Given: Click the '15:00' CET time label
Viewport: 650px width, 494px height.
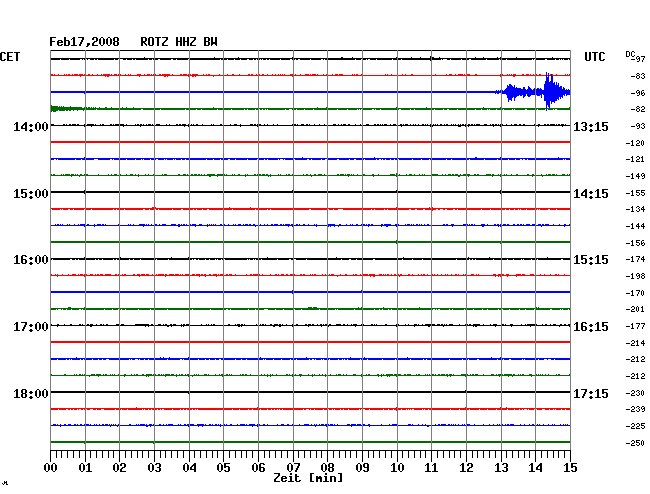Looking at the screenshot, I should click(31, 194).
